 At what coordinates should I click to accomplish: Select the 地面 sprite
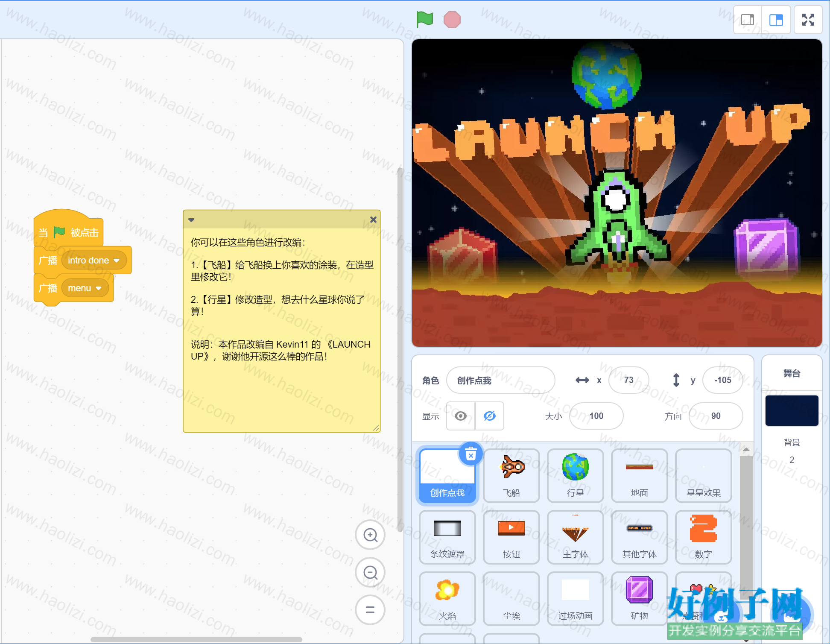click(x=640, y=476)
